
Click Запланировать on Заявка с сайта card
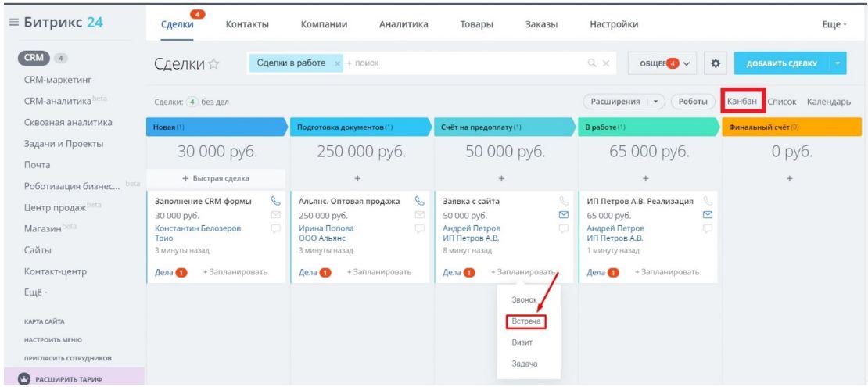[x=522, y=272]
